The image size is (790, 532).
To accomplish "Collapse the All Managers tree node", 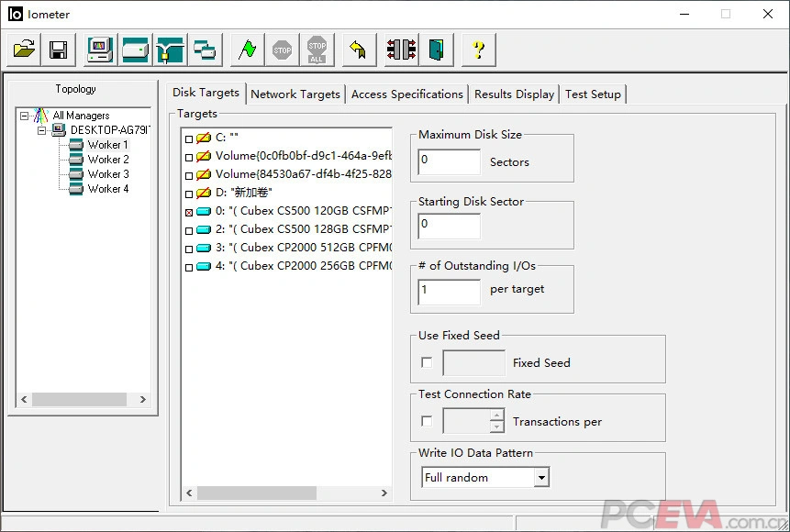I will pyautogui.click(x=24, y=116).
